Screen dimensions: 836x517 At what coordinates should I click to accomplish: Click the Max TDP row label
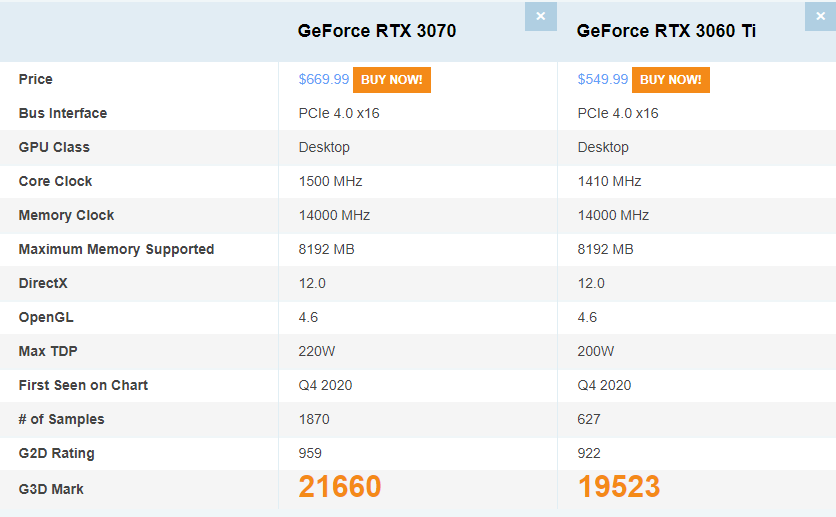tap(48, 351)
